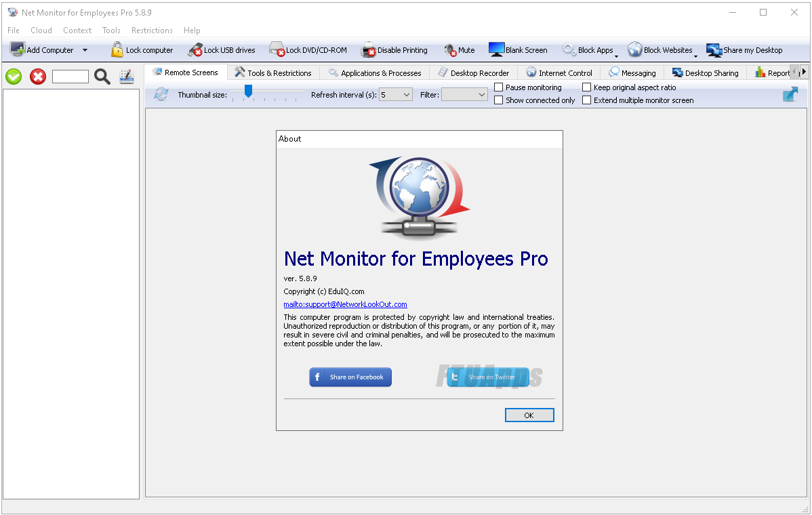Click the support@NetworkLookOut.com mailto link
Image resolution: width=812 pixels, height=515 pixels.
click(345, 304)
